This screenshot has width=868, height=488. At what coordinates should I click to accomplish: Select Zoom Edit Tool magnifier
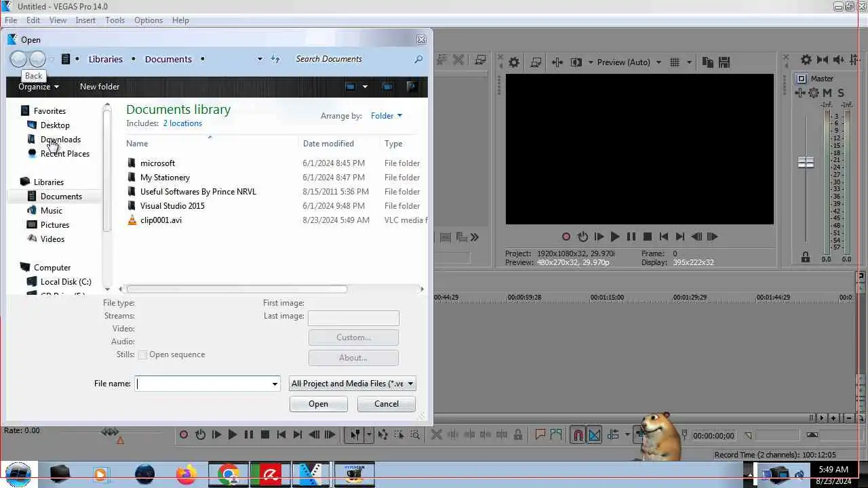pos(414,435)
